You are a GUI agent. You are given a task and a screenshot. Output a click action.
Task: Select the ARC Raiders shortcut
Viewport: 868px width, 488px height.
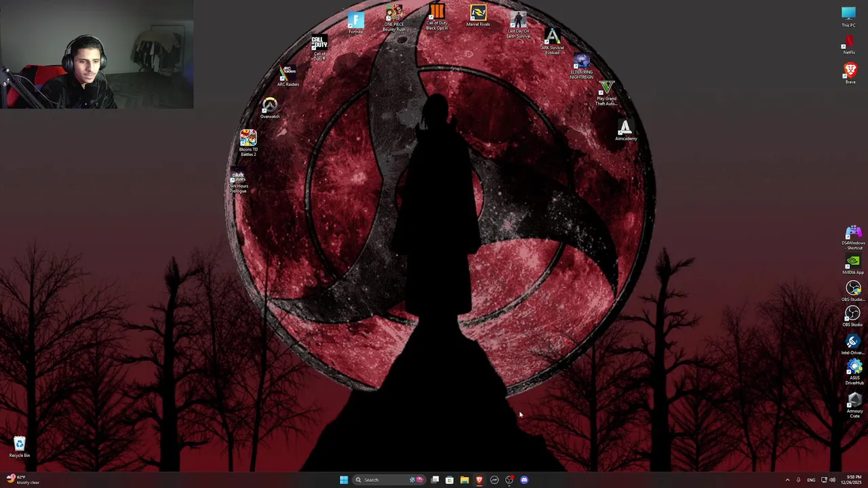[288, 76]
